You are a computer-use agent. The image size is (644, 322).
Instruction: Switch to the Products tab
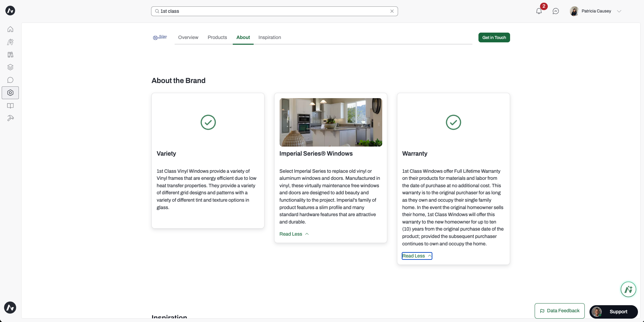217,37
